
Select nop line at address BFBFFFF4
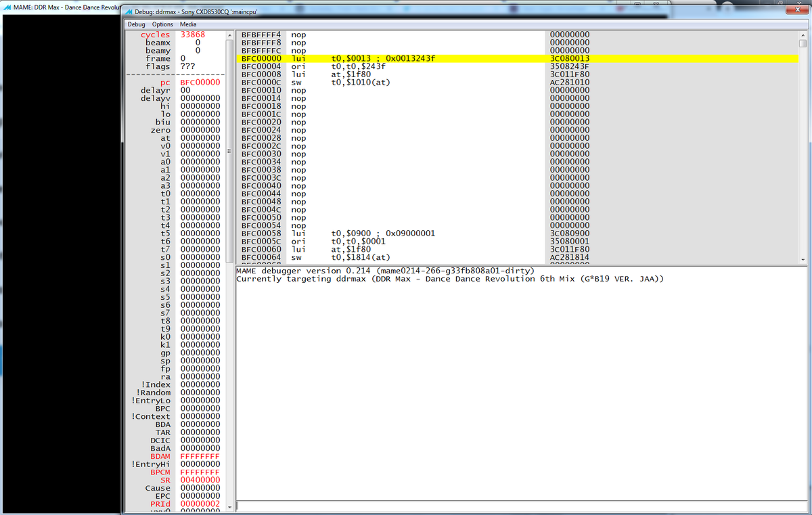click(518, 35)
